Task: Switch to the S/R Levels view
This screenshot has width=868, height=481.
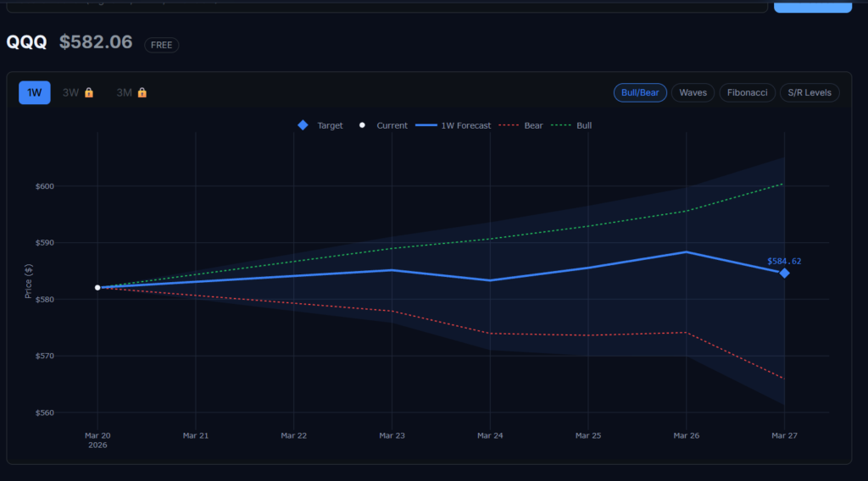Action: point(810,92)
